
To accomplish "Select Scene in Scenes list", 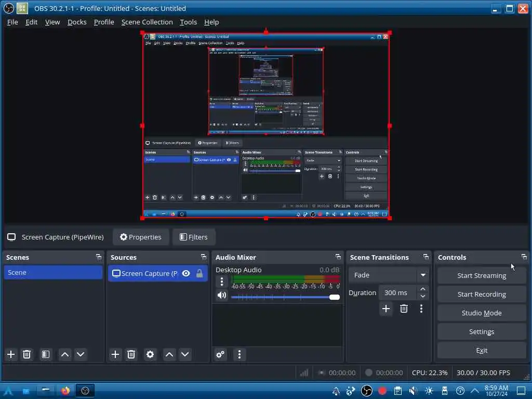I will coord(53,272).
